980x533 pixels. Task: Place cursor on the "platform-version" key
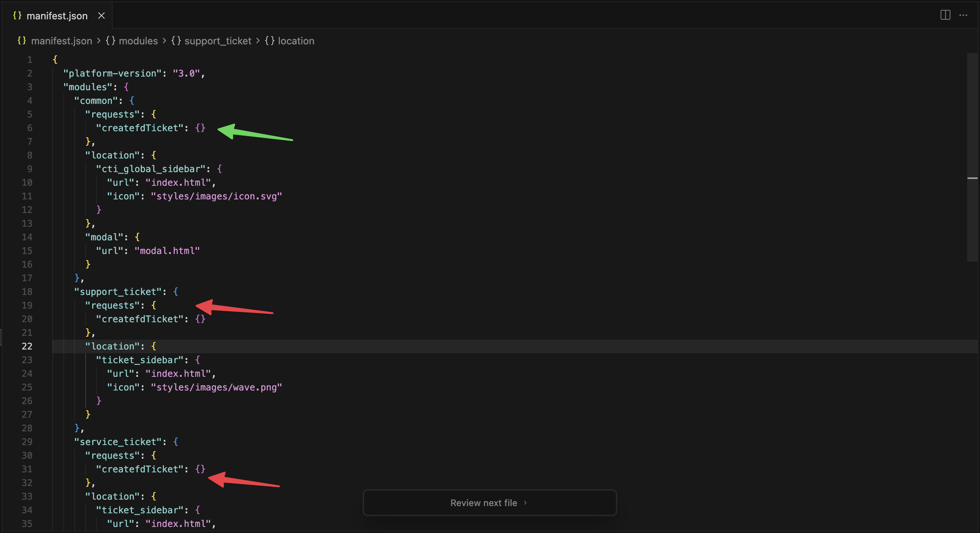[x=113, y=74]
